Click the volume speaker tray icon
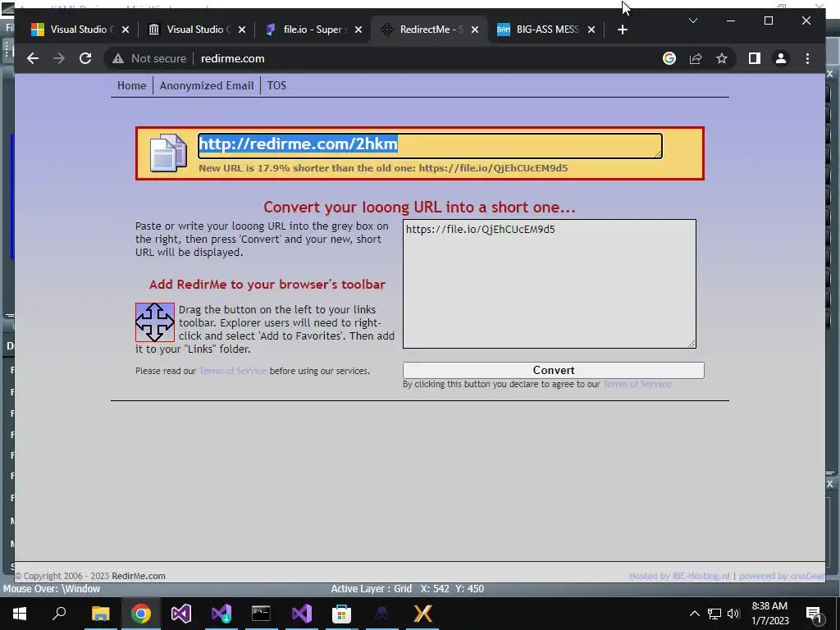840x630 pixels. pos(733,614)
